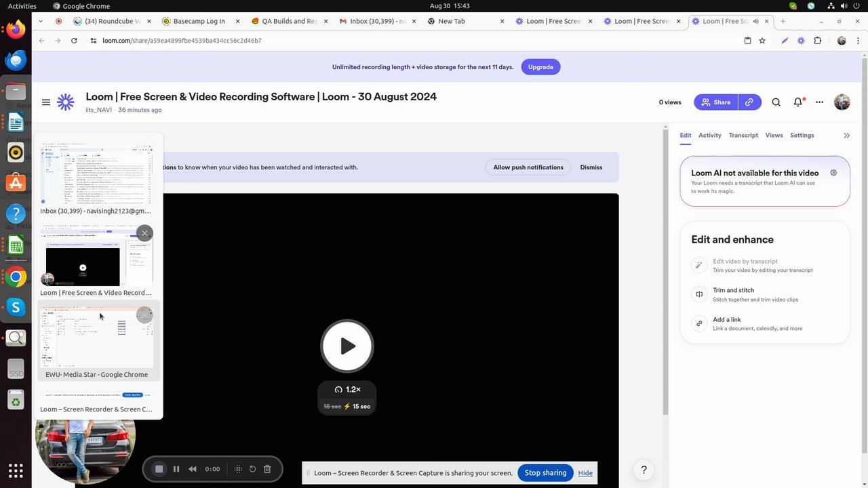Open Firefox from the dock
Screen dimensions: 868x488
(x=16, y=30)
